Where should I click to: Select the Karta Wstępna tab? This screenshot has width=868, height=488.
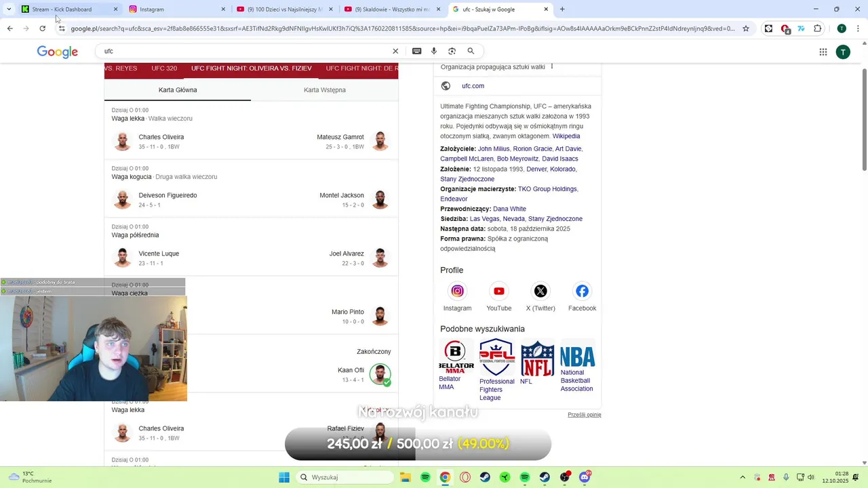coord(325,89)
